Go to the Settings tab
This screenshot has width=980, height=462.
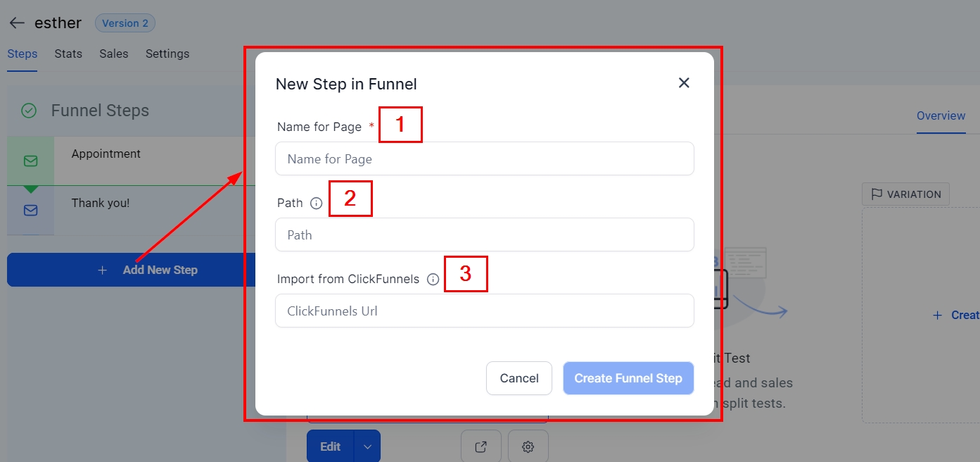coord(167,54)
